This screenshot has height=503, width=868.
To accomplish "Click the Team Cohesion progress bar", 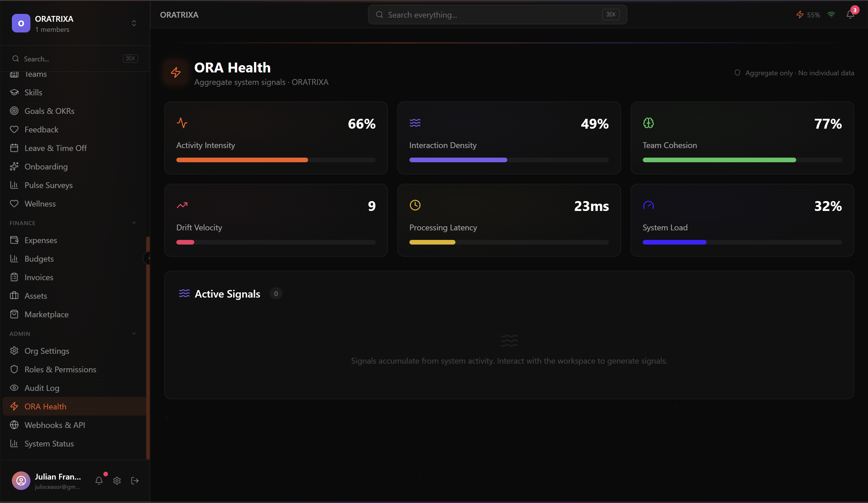I will pos(742,160).
